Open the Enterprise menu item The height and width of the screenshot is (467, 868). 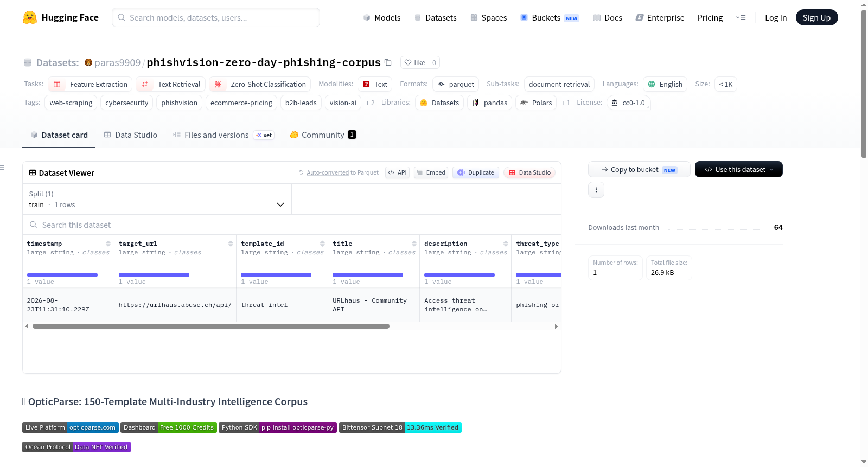[x=660, y=17]
